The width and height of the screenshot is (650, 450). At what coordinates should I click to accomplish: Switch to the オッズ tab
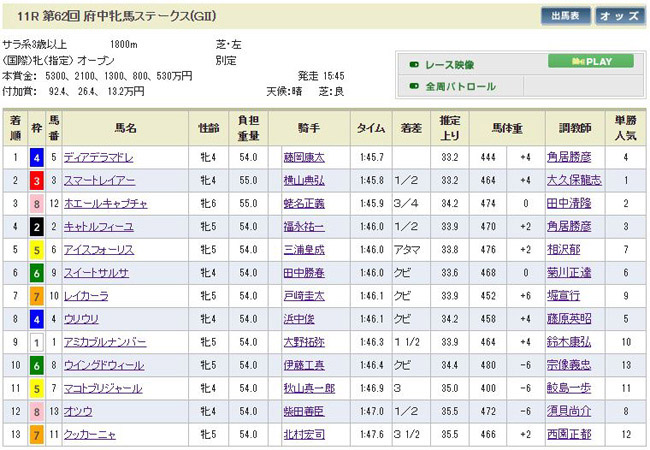[x=620, y=16]
